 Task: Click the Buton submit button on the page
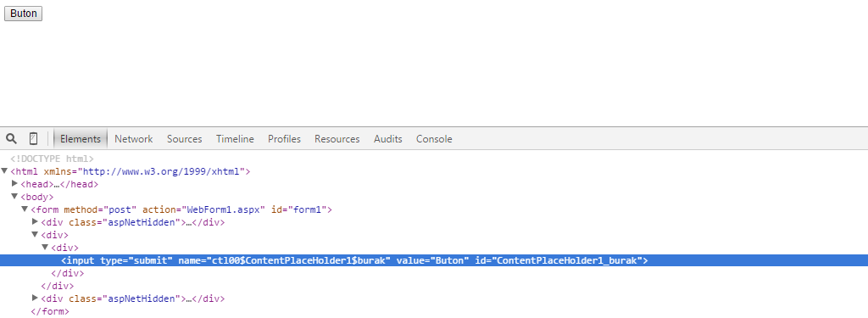[23, 14]
